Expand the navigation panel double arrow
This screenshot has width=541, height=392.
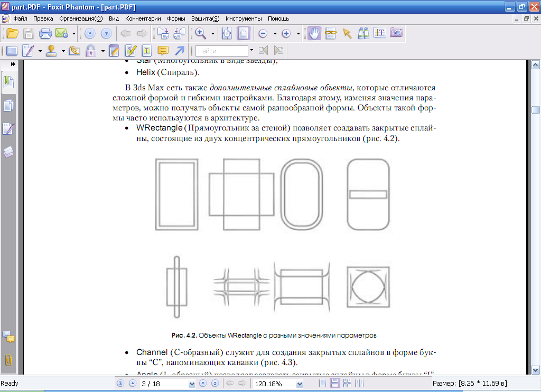[13, 64]
